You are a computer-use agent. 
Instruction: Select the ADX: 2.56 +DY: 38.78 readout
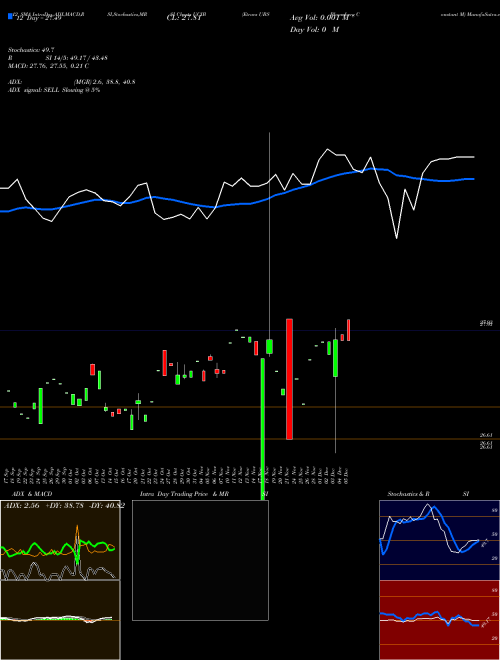click(x=63, y=506)
